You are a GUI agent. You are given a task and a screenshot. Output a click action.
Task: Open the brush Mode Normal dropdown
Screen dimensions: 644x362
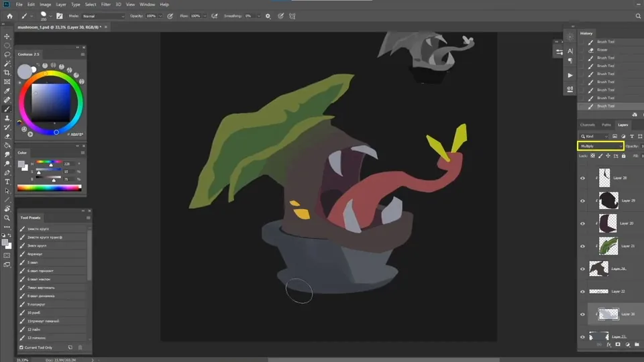point(103,16)
